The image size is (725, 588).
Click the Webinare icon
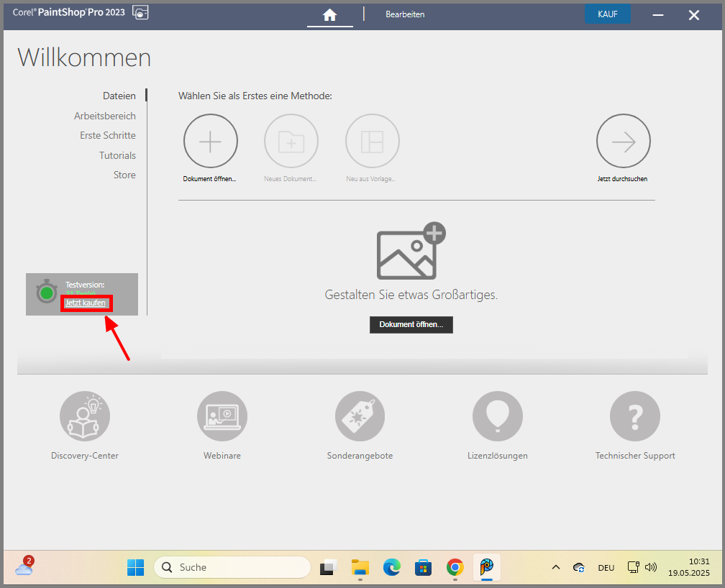coord(222,415)
